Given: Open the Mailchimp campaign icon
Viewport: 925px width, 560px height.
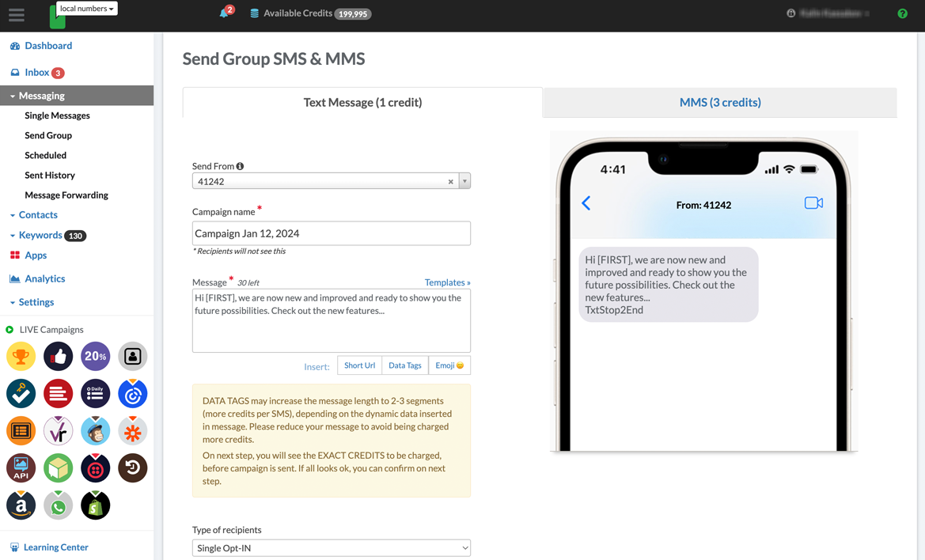Looking at the screenshot, I should point(95,430).
